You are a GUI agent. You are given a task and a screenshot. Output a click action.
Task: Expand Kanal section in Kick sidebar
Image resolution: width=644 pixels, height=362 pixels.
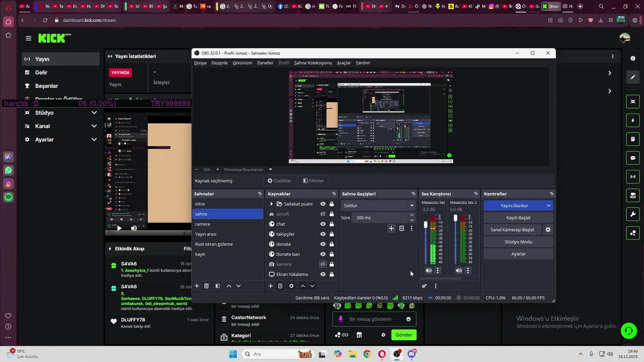(94, 126)
